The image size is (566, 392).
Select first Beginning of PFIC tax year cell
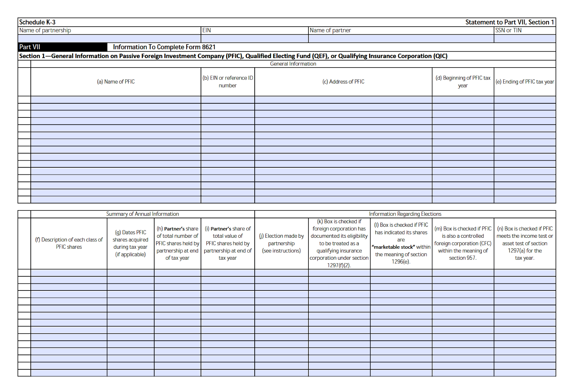(463, 100)
